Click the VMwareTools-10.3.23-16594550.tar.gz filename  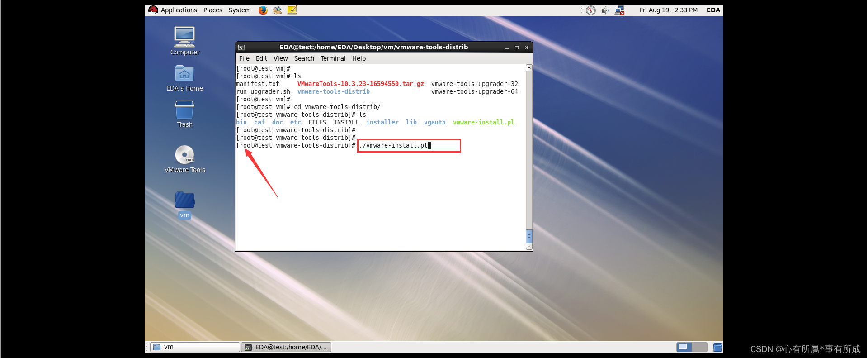[x=360, y=84]
